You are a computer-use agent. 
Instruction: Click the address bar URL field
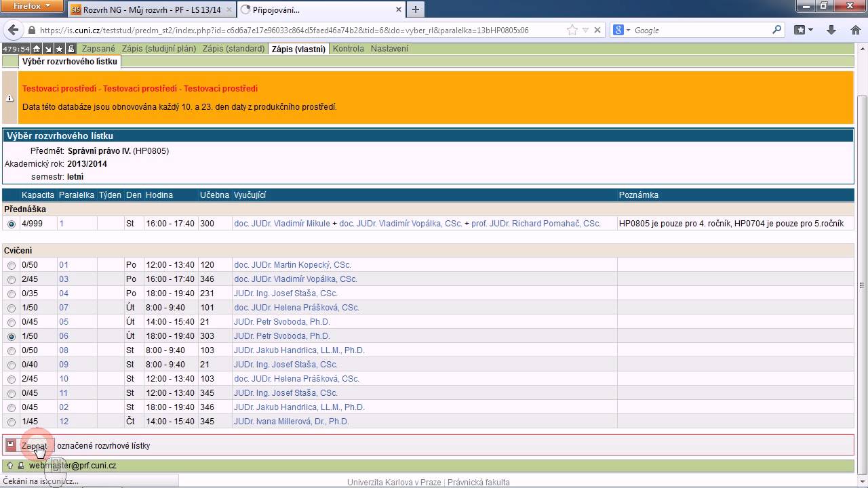pos(302,30)
